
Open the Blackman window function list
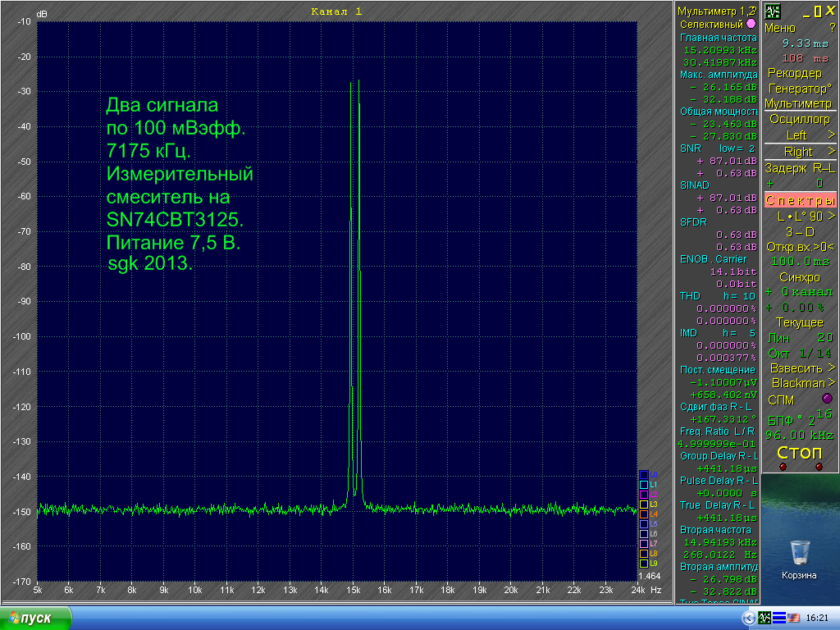click(799, 383)
